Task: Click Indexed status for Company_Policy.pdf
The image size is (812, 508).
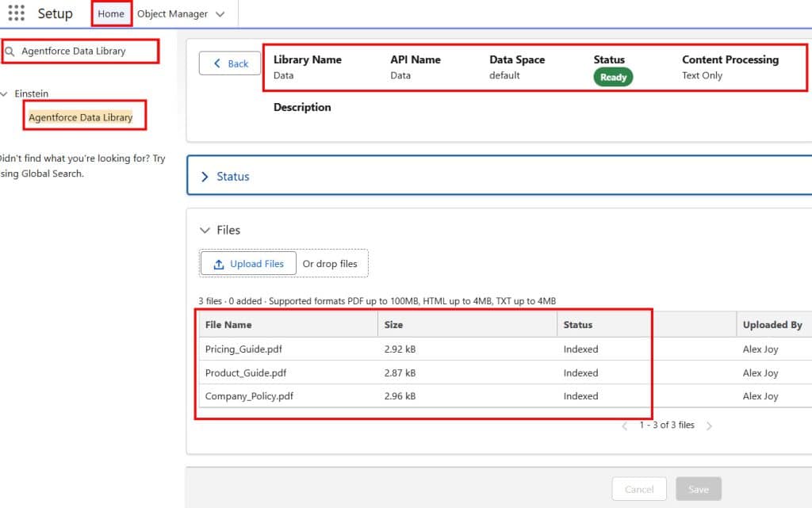Action: (x=580, y=396)
